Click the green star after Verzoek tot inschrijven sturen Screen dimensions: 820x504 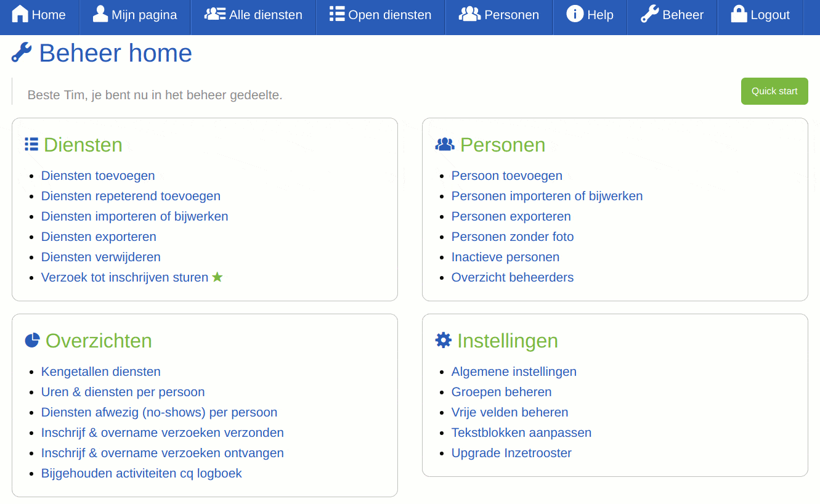[x=216, y=277]
